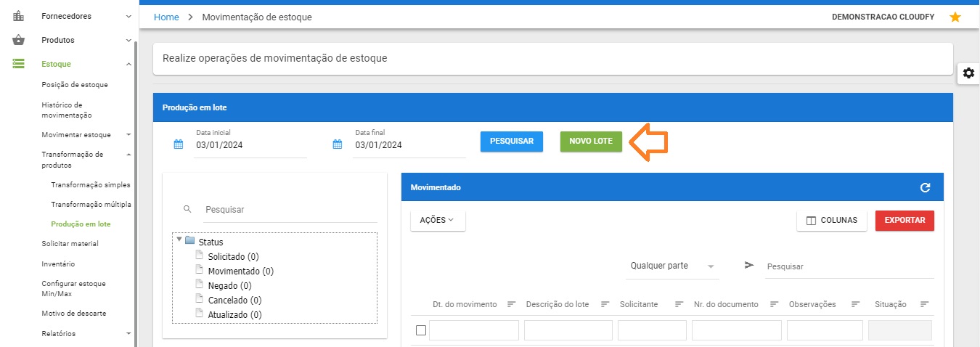Click the favorite star icon

coord(955,17)
